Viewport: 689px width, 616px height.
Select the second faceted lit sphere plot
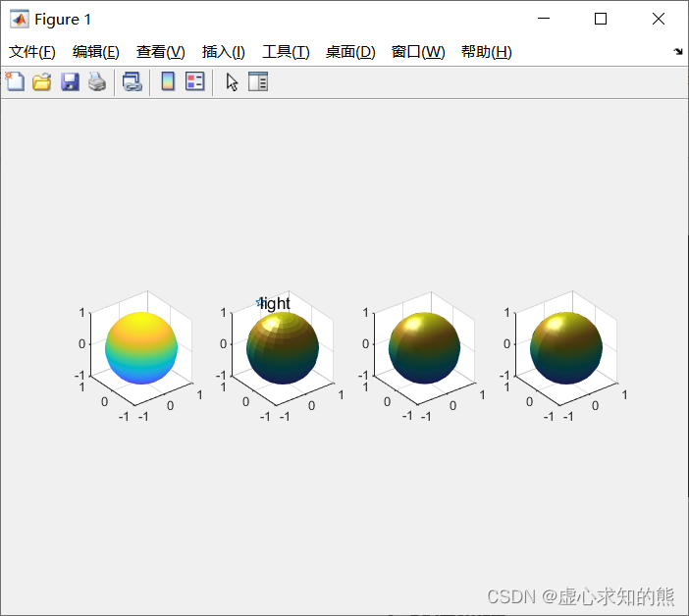coord(283,348)
